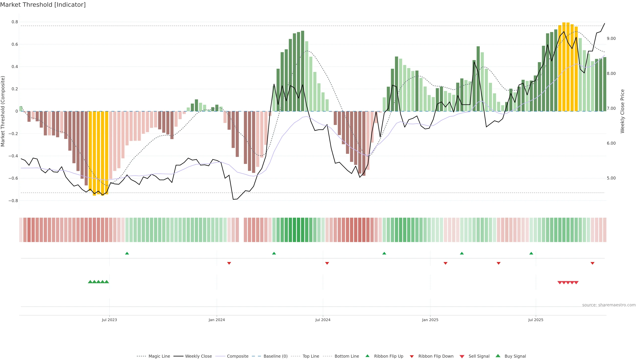Click the ribbon flip up marker before Jul 2025
Screen dimensions: 644x362
pos(531,253)
